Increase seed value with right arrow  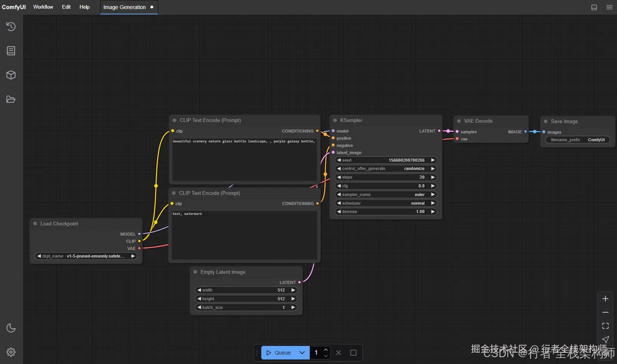point(433,160)
